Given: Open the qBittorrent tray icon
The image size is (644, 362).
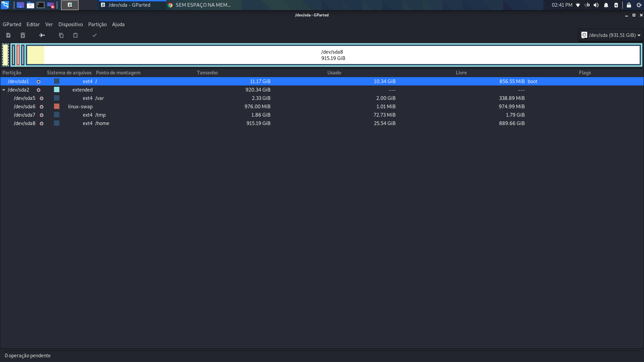Looking at the screenshot, I should 587,5.
